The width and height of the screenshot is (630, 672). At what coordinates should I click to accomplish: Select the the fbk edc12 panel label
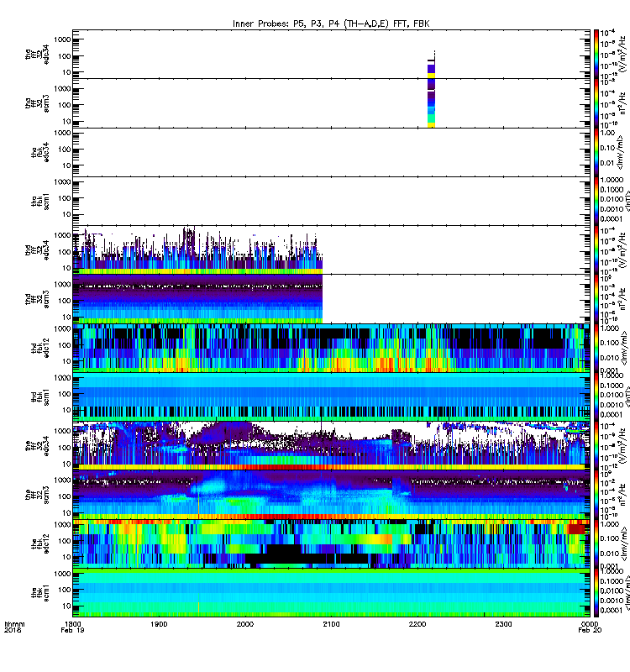point(40,543)
